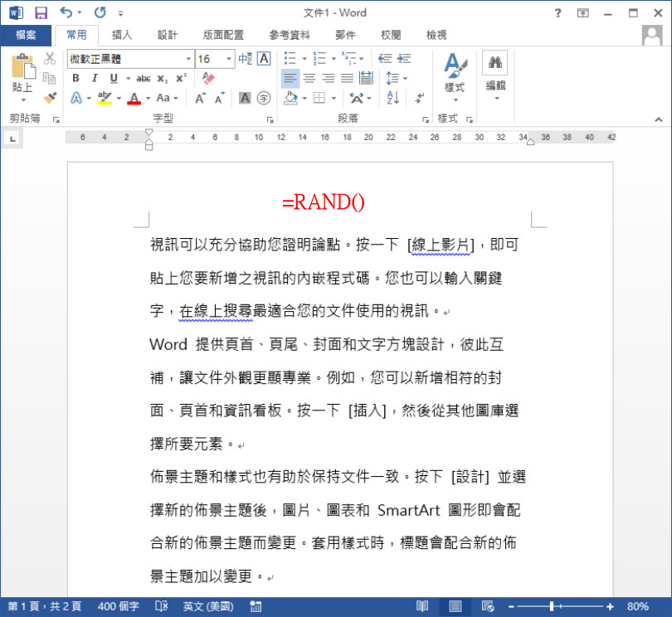Click the Increase Indent icon
Image resolution: width=672 pixels, height=617 pixels.
tap(404, 58)
